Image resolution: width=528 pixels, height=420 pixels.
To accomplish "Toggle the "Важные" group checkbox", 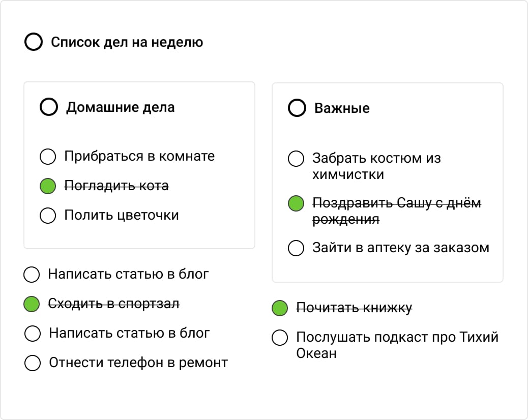I will coord(297,108).
